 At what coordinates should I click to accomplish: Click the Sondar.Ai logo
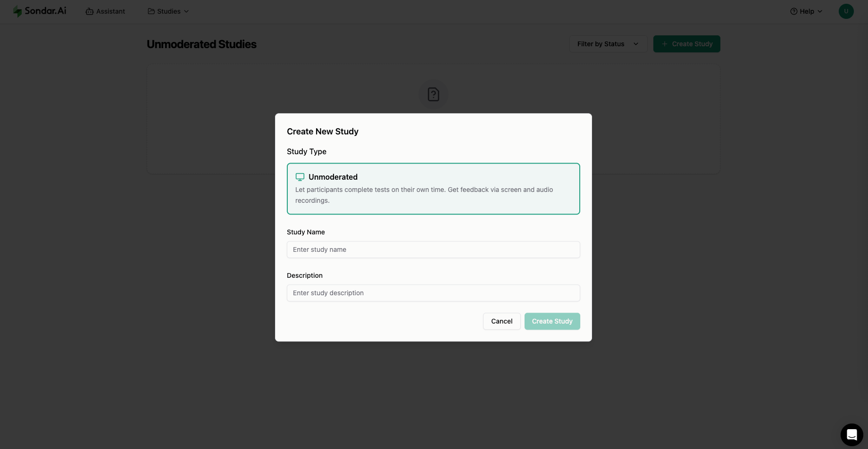pos(39,11)
